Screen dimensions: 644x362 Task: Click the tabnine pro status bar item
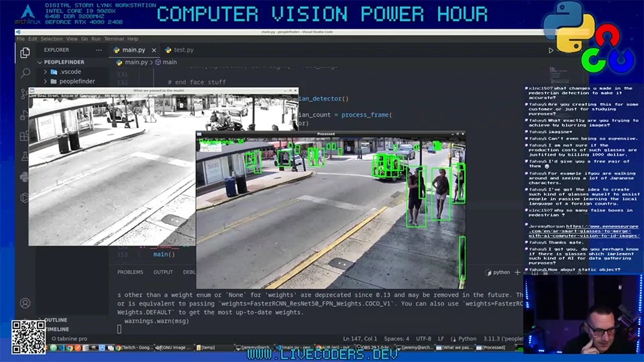click(x=69, y=339)
